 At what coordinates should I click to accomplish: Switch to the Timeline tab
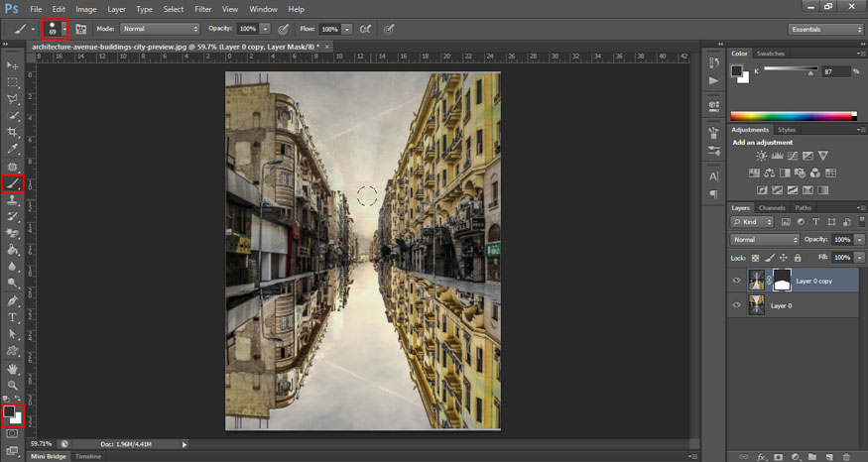pyautogui.click(x=88, y=456)
